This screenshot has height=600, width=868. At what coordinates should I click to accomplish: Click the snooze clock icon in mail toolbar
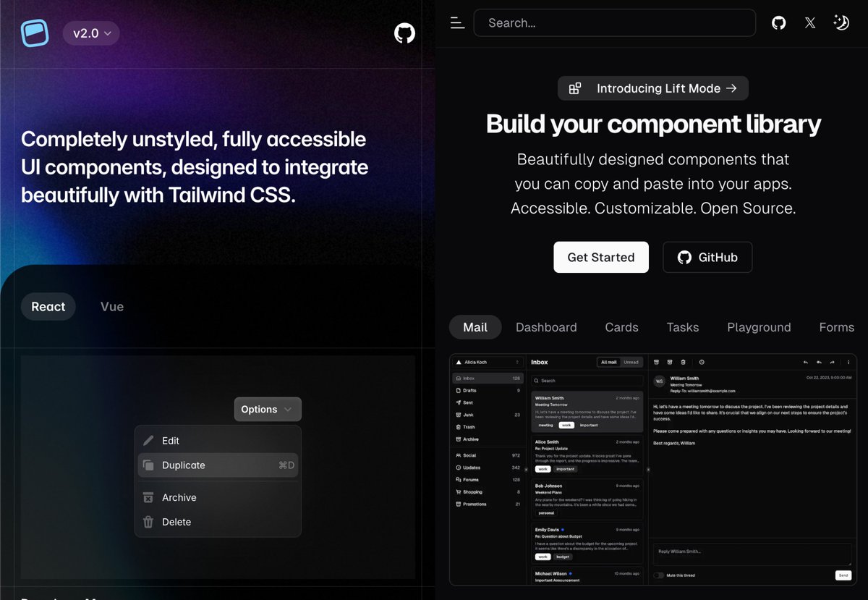[702, 362]
